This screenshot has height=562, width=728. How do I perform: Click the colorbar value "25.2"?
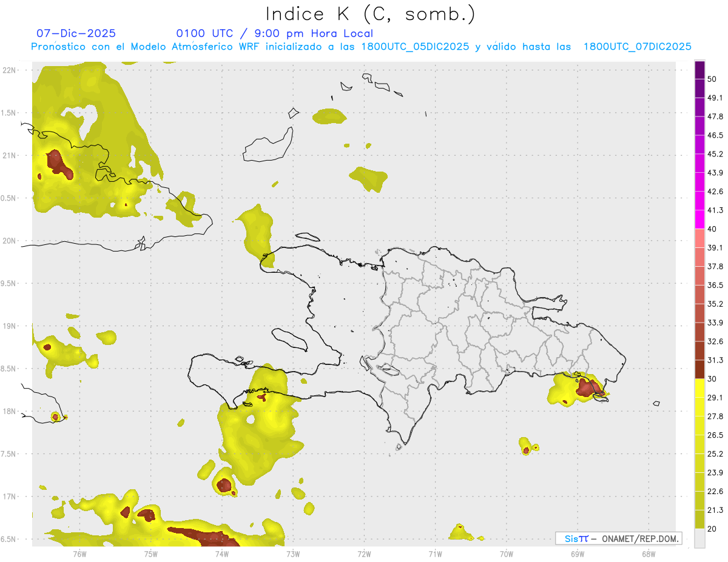[x=715, y=454]
